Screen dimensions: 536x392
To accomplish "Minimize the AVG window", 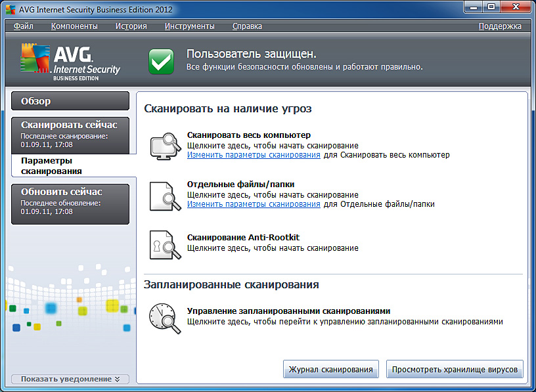I will pyautogui.click(x=474, y=7).
